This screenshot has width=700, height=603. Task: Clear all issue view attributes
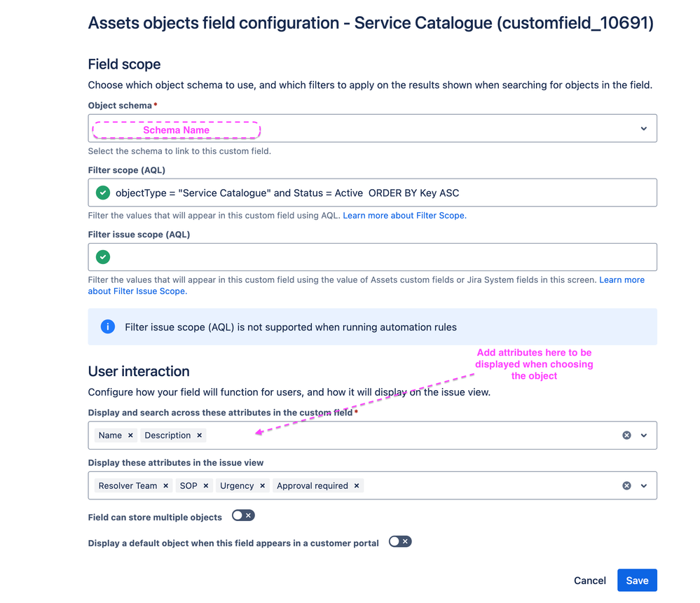tap(627, 485)
